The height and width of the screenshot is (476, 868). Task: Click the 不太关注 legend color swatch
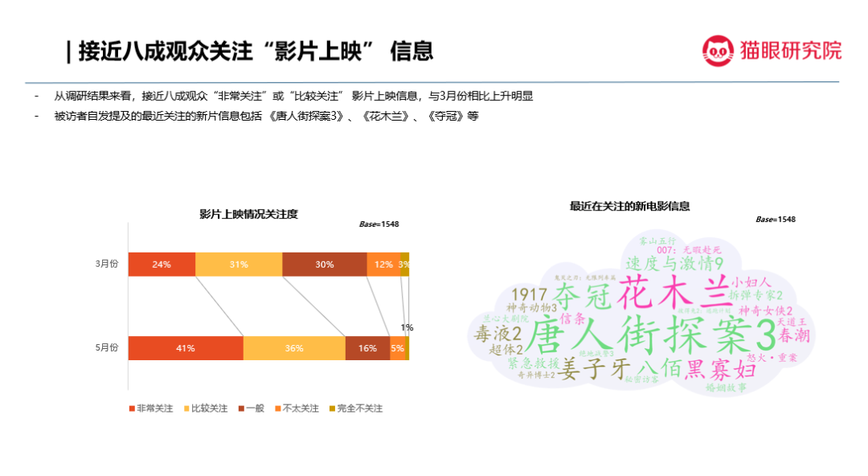click(x=277, y=408)
